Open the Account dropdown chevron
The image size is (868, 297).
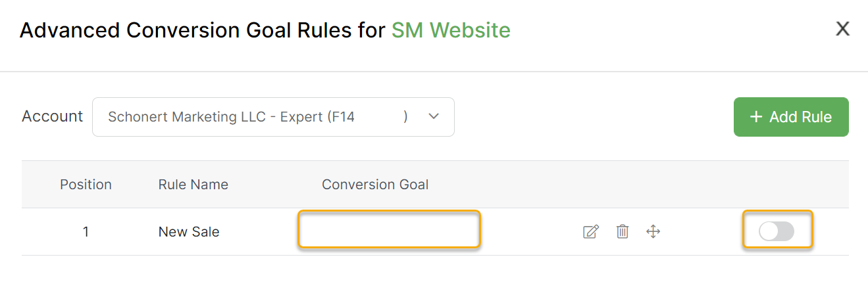433,116
